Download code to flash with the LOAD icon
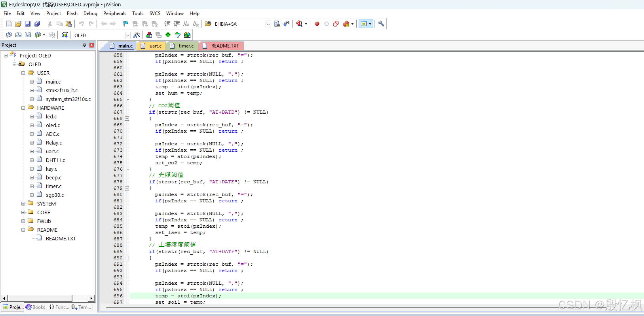Image resolution: width=644 pixels, height=316 pixels. point(65,35)
